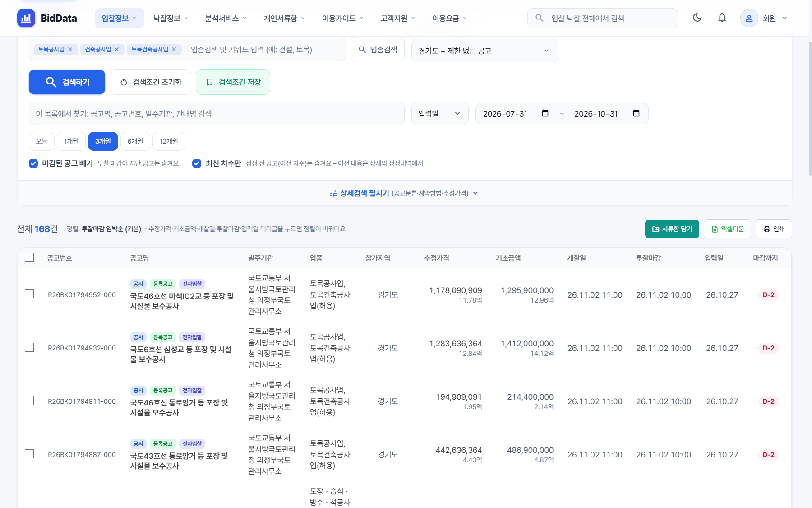Sort by 투찰마감 column header
This screenshot has width=812, height=508.
point(648,258)
